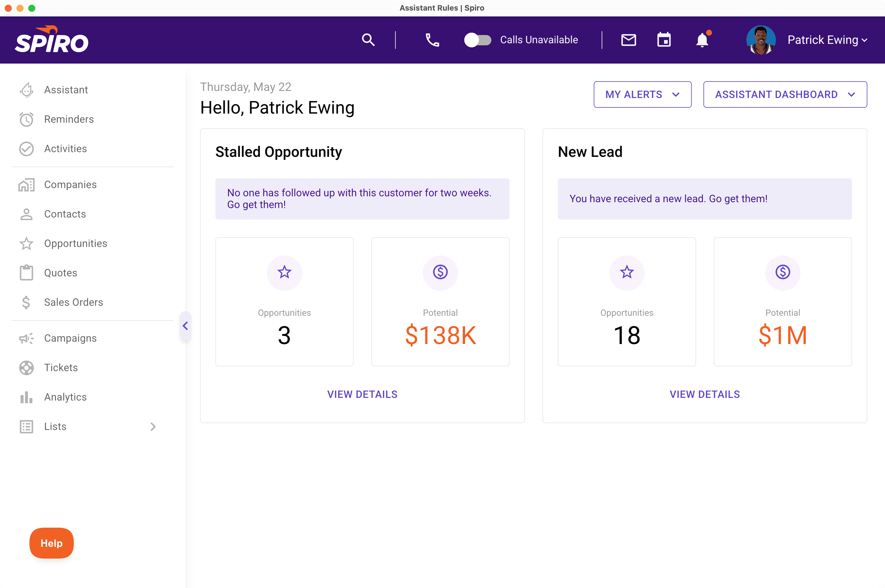Toggle the Calls Unavailable switch
The image size is (885, 588).
click(x=478, y=40)
